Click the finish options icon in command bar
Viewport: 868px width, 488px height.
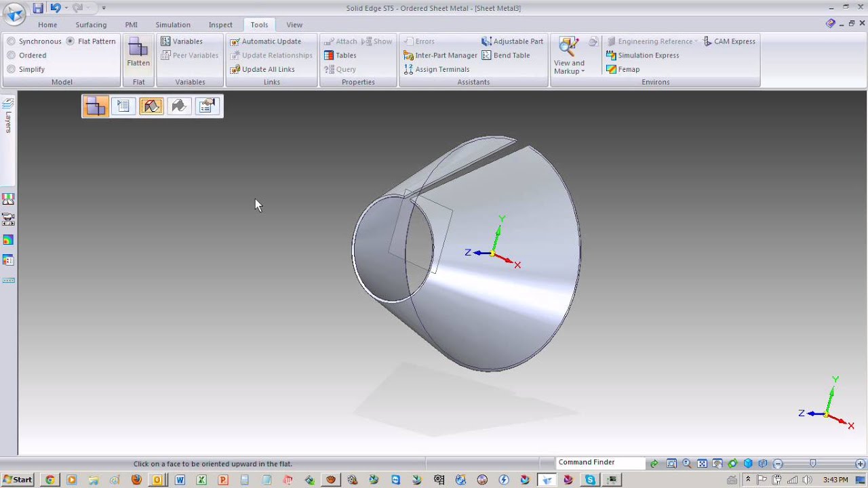207,106
